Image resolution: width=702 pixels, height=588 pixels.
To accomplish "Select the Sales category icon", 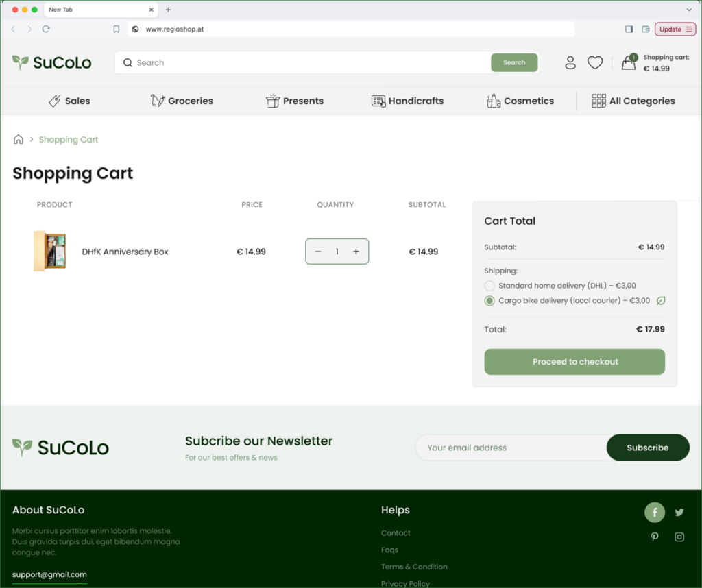I will 55,100.
